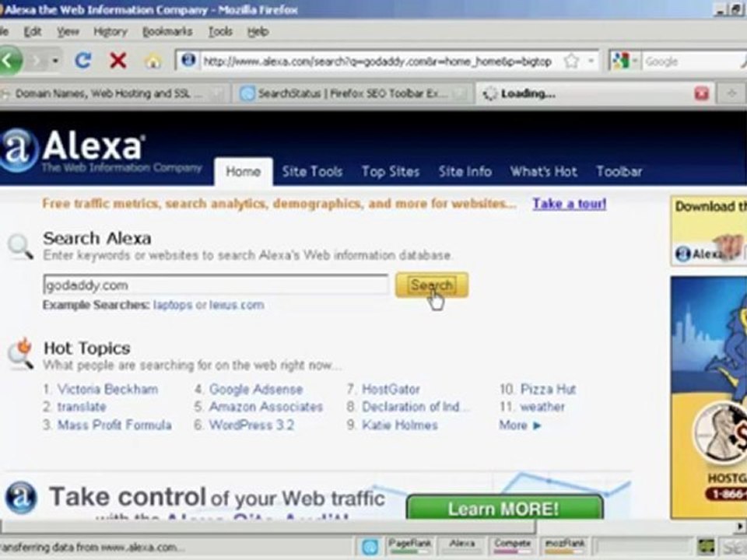Click the Alexa rank indicator in status bar

coord(461,546)
